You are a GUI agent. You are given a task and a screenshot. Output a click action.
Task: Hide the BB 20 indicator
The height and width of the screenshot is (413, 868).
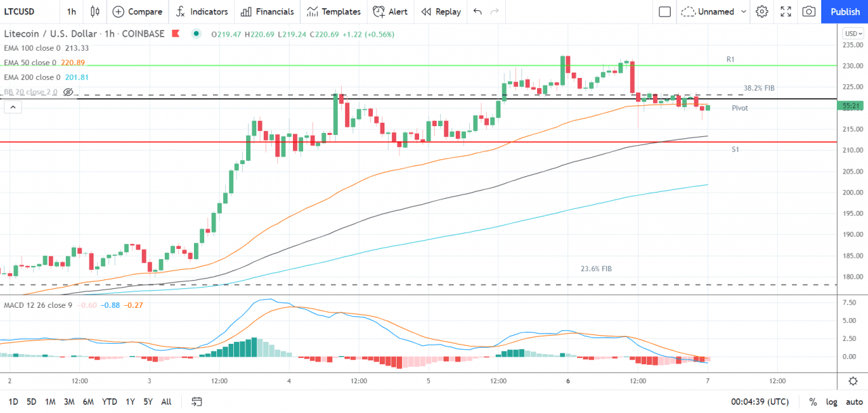(x=68, y=92)
